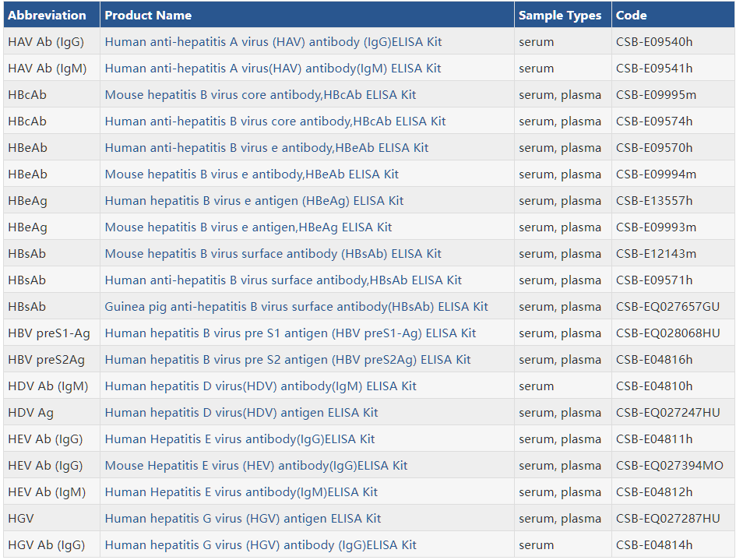Click Human hepatitis G virus antigen ELISA Kit link
Screen dimensions: 736x560
coord(243,519)
